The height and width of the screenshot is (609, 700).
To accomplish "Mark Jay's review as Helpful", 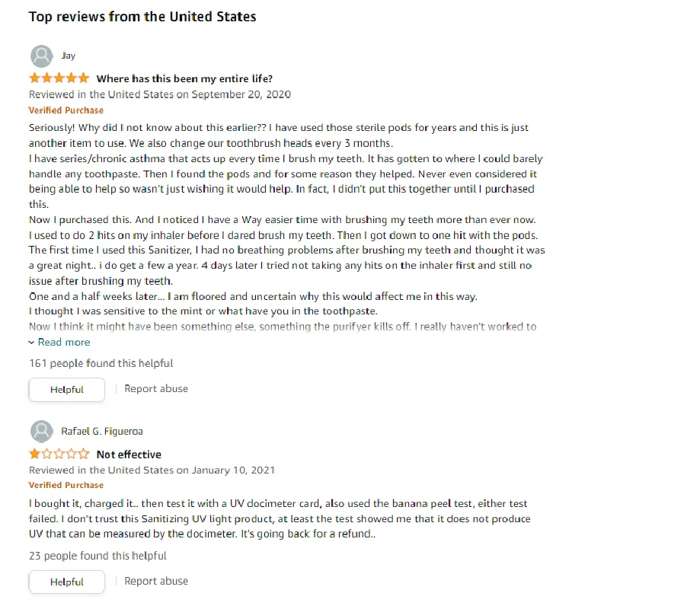I will tap(67, 390).
